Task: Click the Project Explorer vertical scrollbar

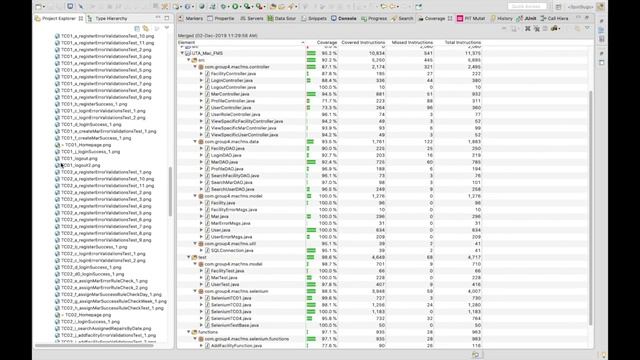Action: point(170,191)
